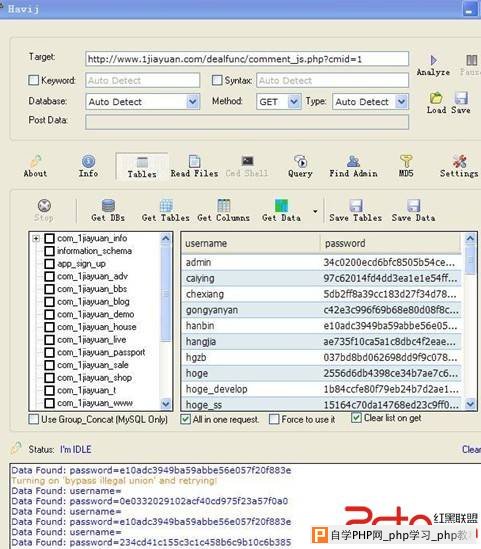Expand the com_1jiayuan_info tree node

[36, 238]
